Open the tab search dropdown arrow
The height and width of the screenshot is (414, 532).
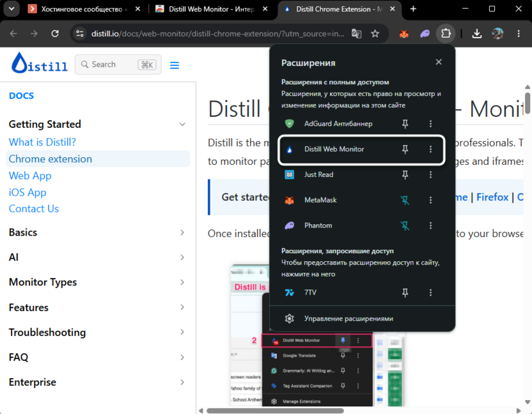[12, 9]
